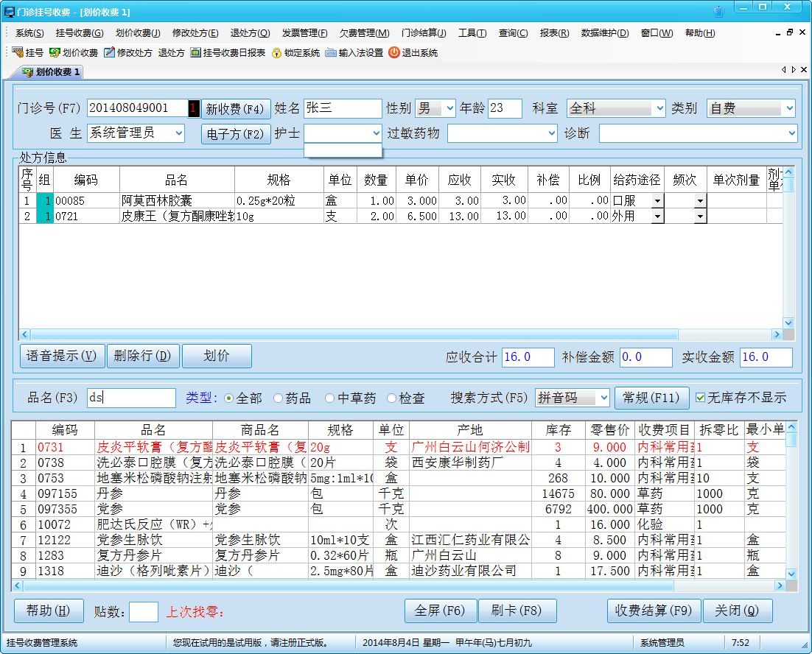Open 输入法设置 from the toolbar
This screenshot has width=812, height=654.
pos(354,53)
